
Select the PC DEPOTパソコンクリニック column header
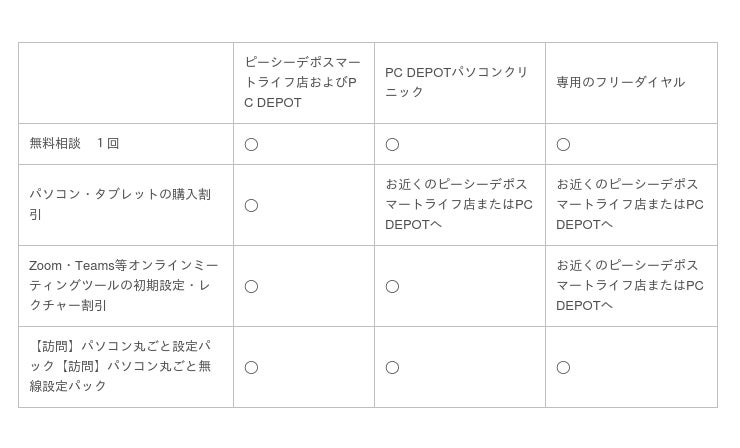coord(456,82)
